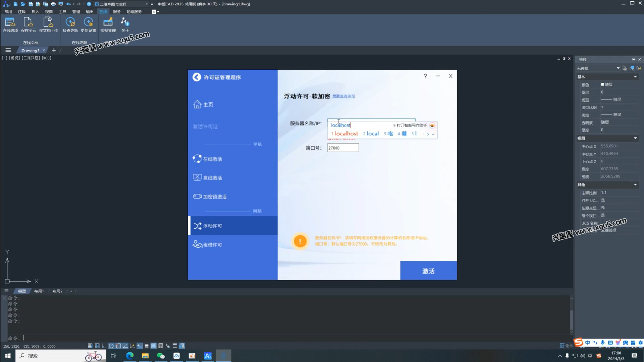The image size is (644, 362).
Task: Click the Print icon in quick access toolbar
Action: pos(53,4)
